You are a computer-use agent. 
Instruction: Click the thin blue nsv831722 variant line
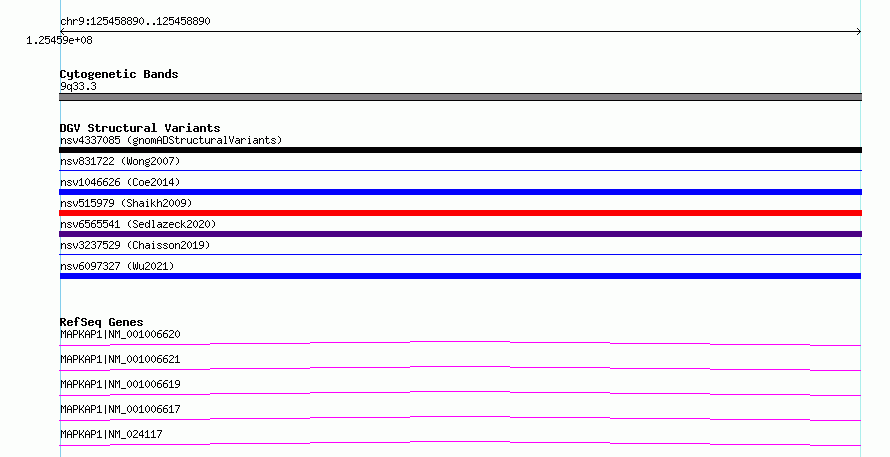[x=460, y=170]
